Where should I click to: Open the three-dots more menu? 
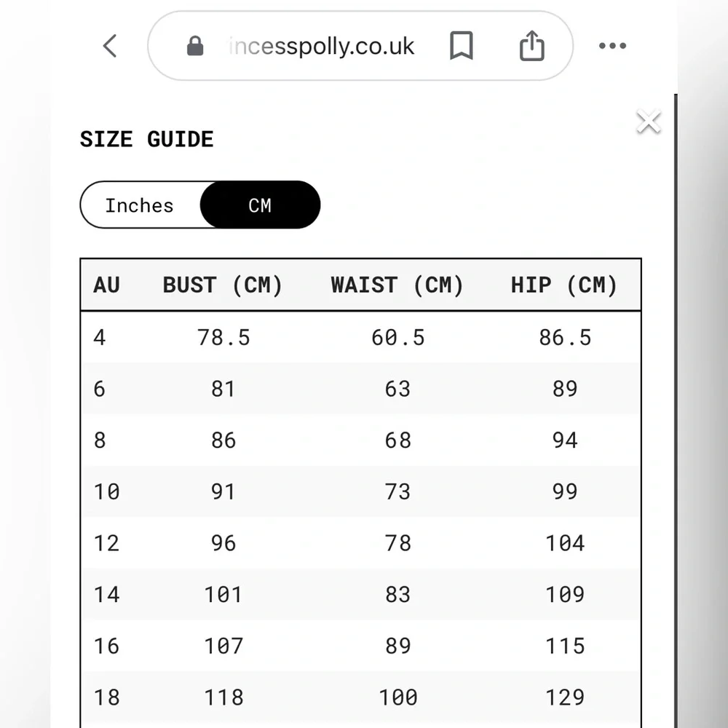(612, 46)
